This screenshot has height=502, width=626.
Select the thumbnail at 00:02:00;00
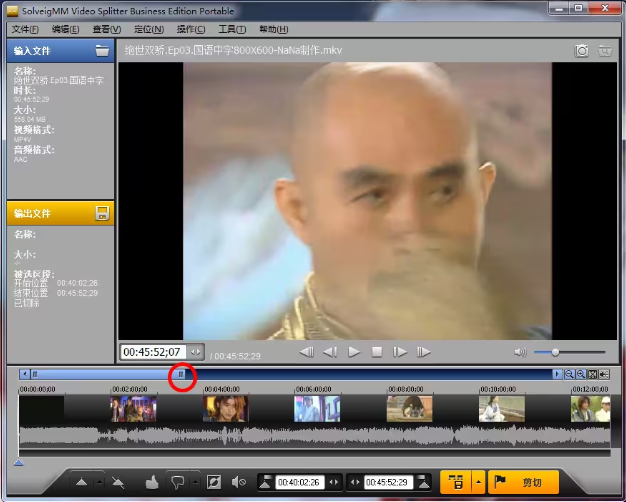point(133,409)
